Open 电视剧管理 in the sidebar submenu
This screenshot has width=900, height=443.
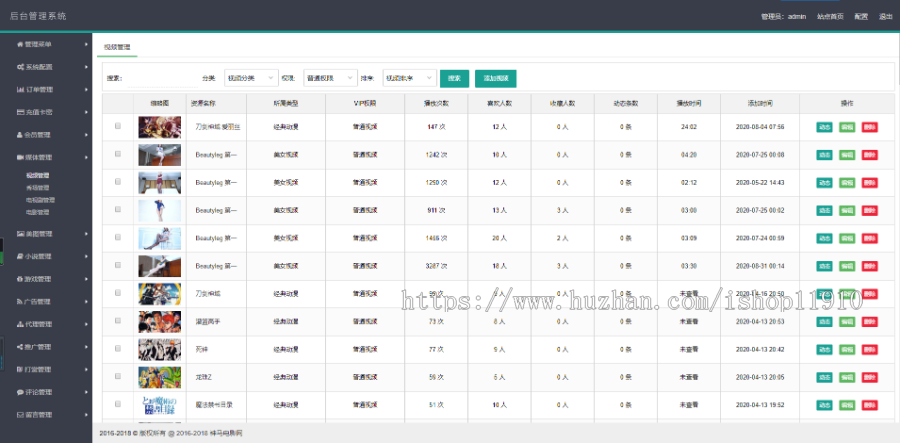pyautogui.click(x=41, y=200)
